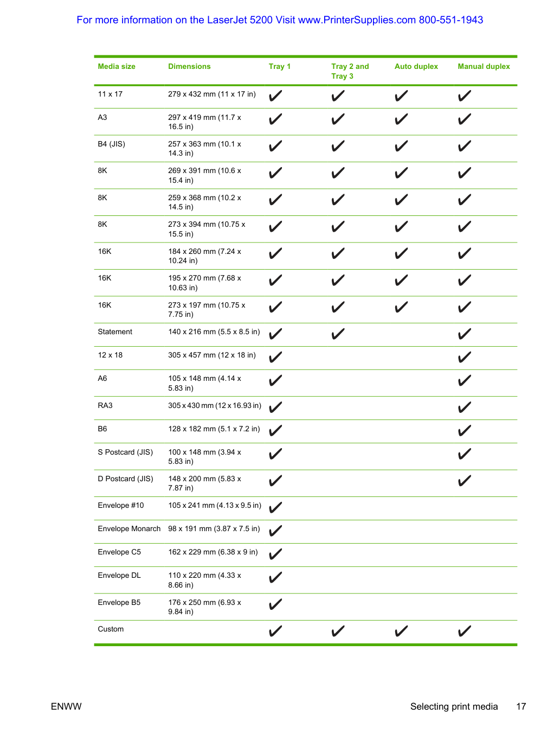Click the Selecting print media footer text
The image size is (560, 746).
coord(454,706)
